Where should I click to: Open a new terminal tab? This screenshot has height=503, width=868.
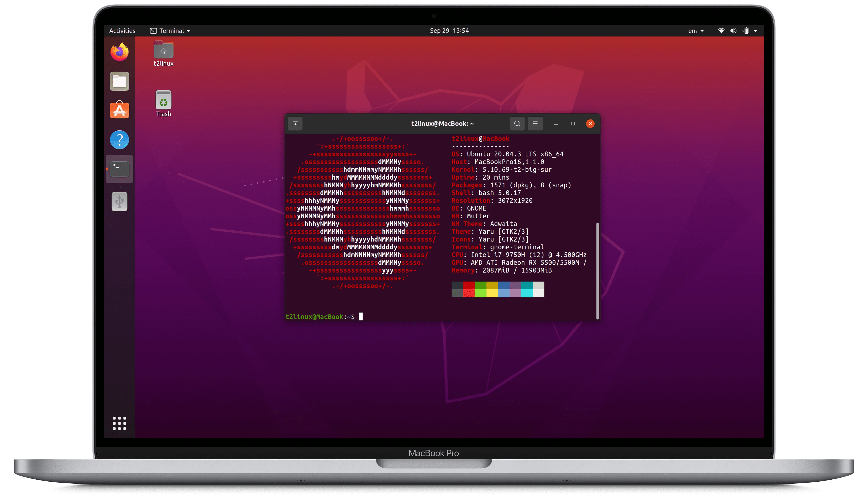point(295,123)
